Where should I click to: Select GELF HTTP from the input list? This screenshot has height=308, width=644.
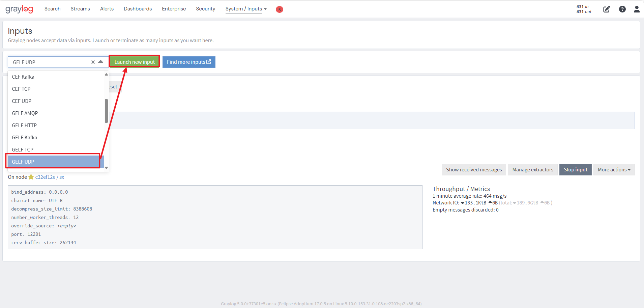56,125
